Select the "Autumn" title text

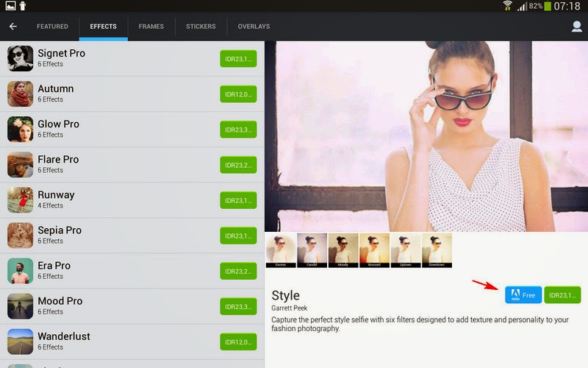click(56, 88)
